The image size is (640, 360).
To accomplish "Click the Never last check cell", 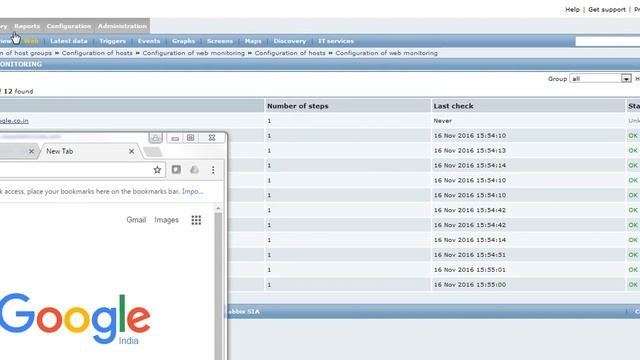I will pyautogui.click(x=442, y=121).
